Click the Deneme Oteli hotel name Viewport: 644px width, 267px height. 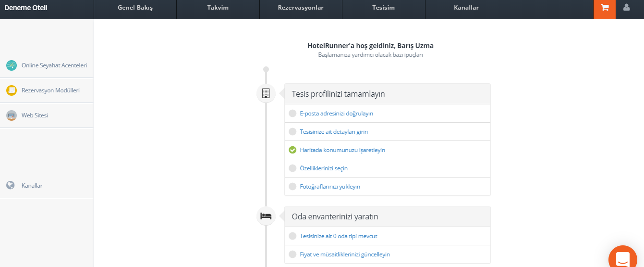(x=26, y=8)
